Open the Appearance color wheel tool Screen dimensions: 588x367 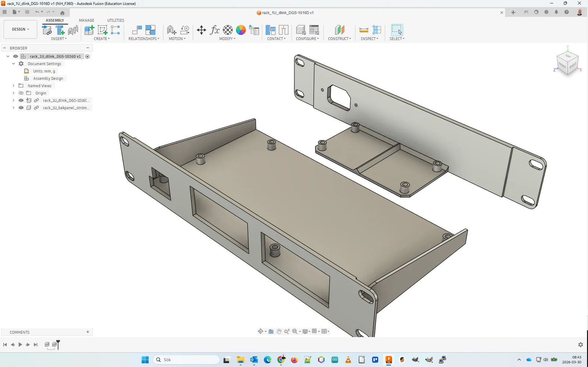pos(241,30)
